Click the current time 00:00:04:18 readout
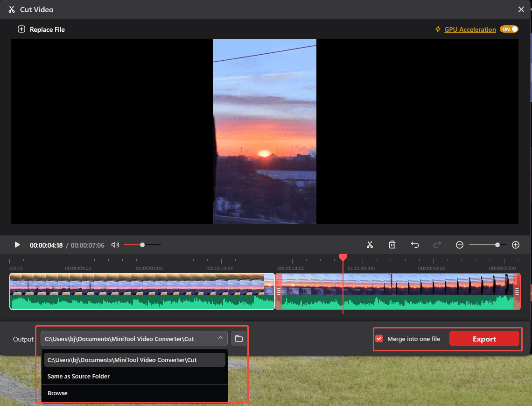The height and width of the screenshot is (406, 532). 46,245
